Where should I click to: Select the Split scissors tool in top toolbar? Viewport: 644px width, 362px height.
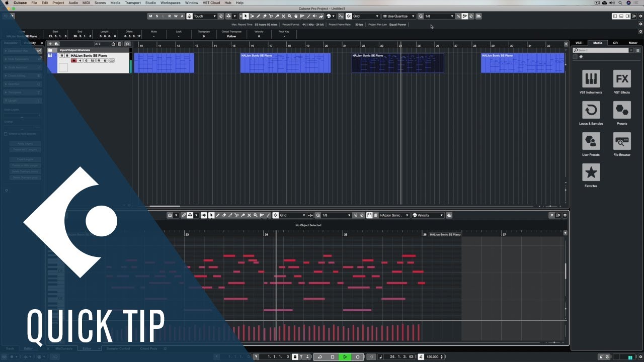pyautogui.click(x=271, y=16)
